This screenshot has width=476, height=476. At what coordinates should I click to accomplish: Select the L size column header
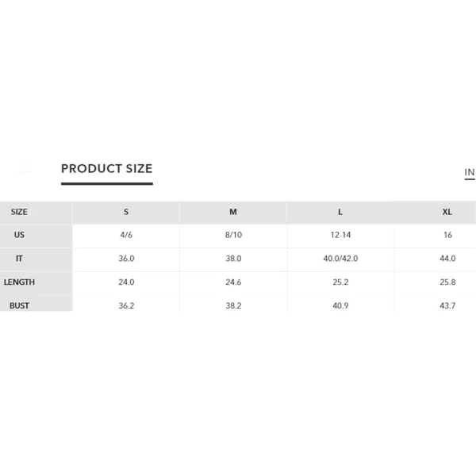340,212
